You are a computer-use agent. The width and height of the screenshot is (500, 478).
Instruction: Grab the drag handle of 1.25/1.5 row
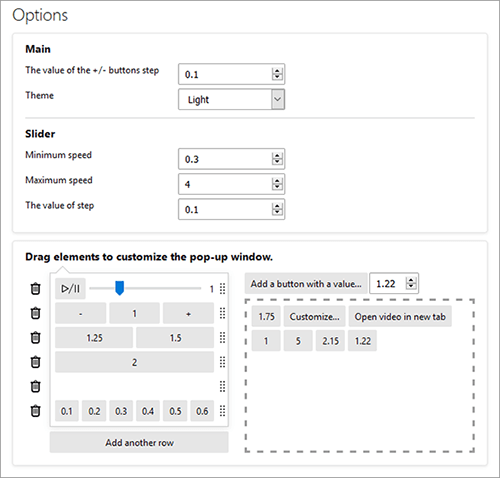[x=223, y=338]
